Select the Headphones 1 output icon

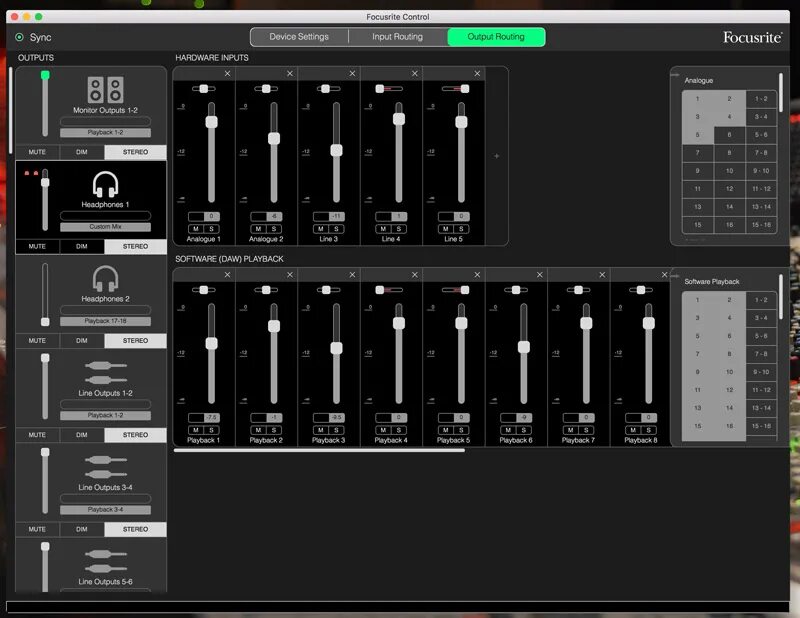[x=105, y=184]
